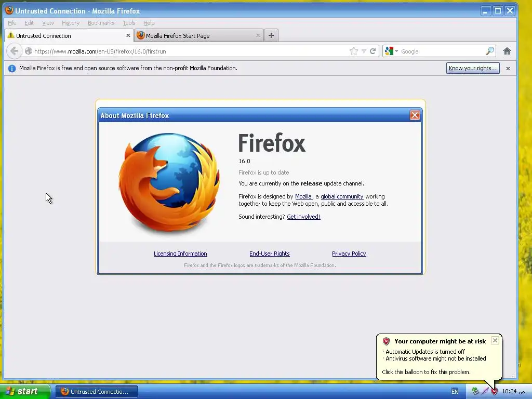The width and height of the screenshot is (532, 399).
Task: Click the Know your rights button
Action: (473, 68)
